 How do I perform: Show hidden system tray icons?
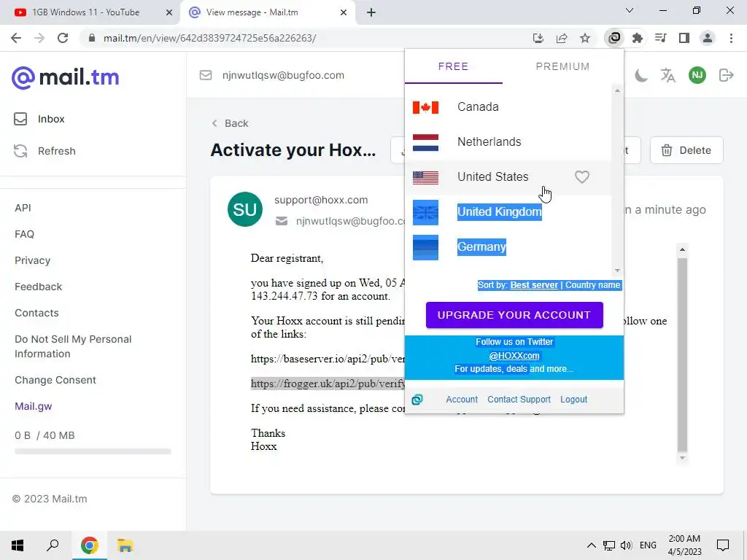(591, 545)
